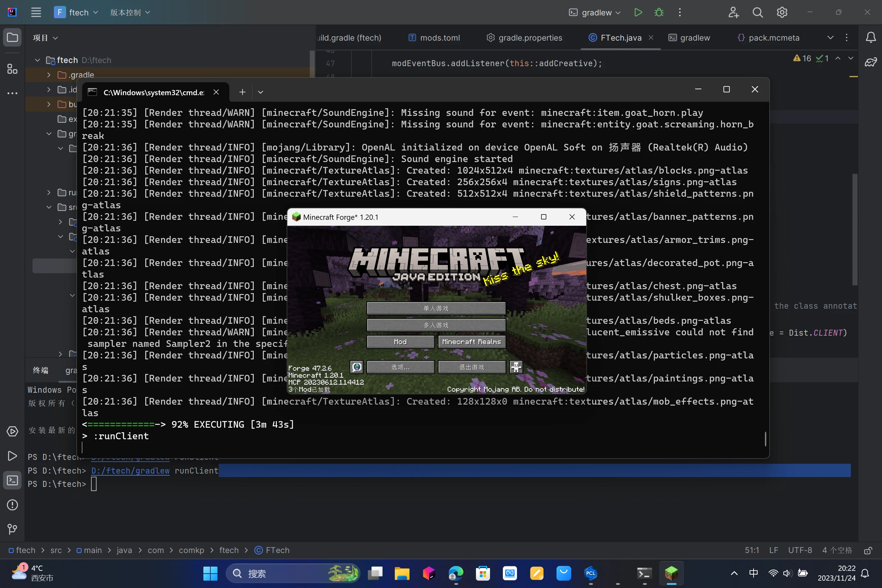Click the 单人游戏 singleplayer button

[436, 308]
